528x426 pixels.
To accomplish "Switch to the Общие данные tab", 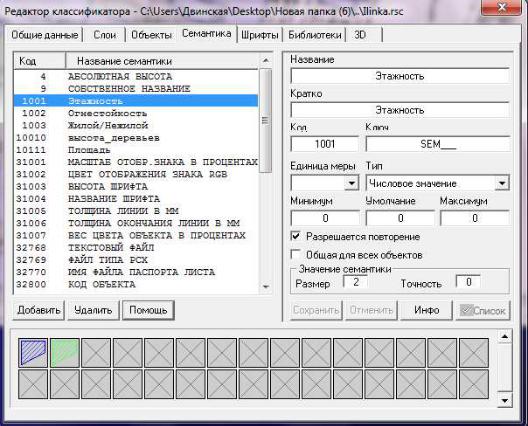I will (x=45, y=35).
